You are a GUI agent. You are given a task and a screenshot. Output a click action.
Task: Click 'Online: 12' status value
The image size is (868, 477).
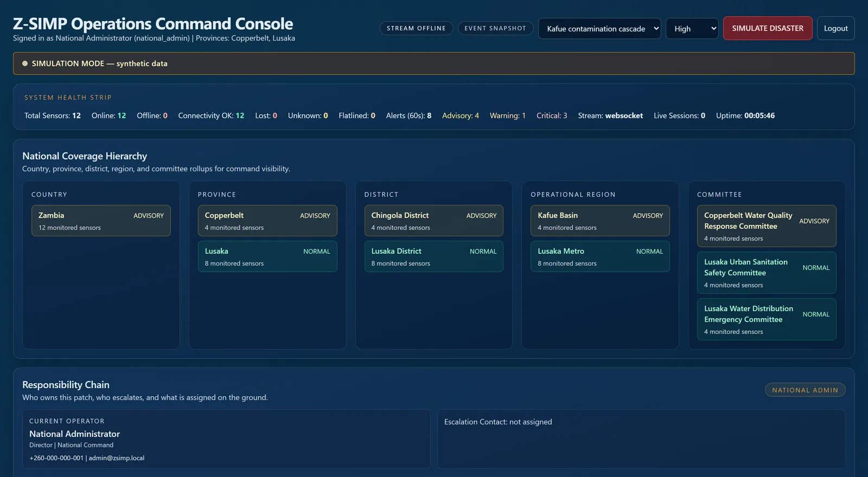pyautogui.click(x=108, y=115)
